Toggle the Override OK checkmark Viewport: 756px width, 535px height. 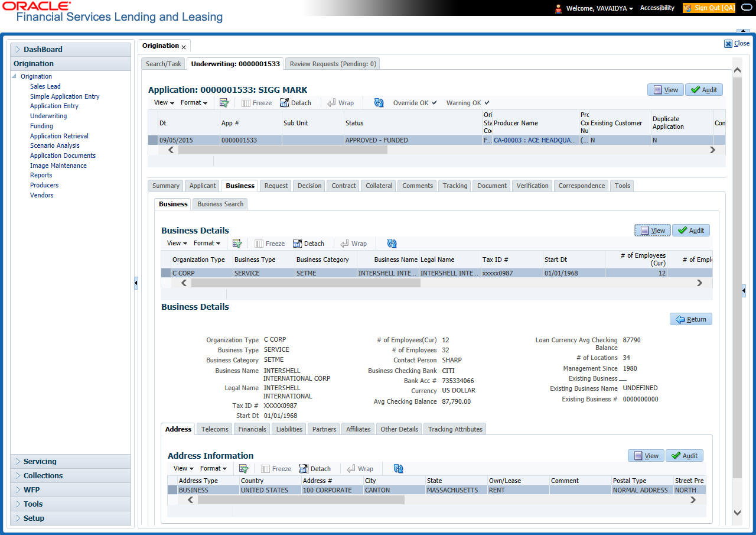[x=434, y=103]
